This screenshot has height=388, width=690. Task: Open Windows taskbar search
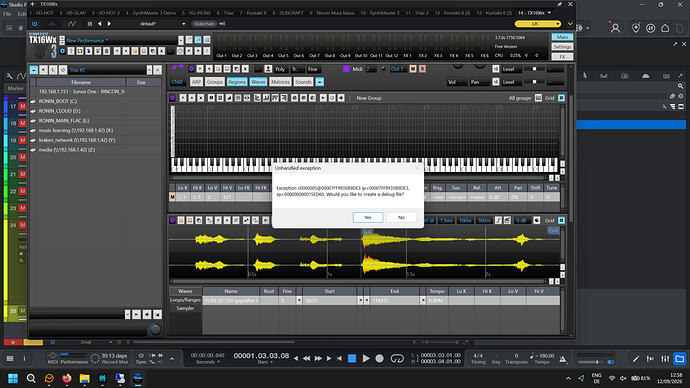[x=31, y=378]
